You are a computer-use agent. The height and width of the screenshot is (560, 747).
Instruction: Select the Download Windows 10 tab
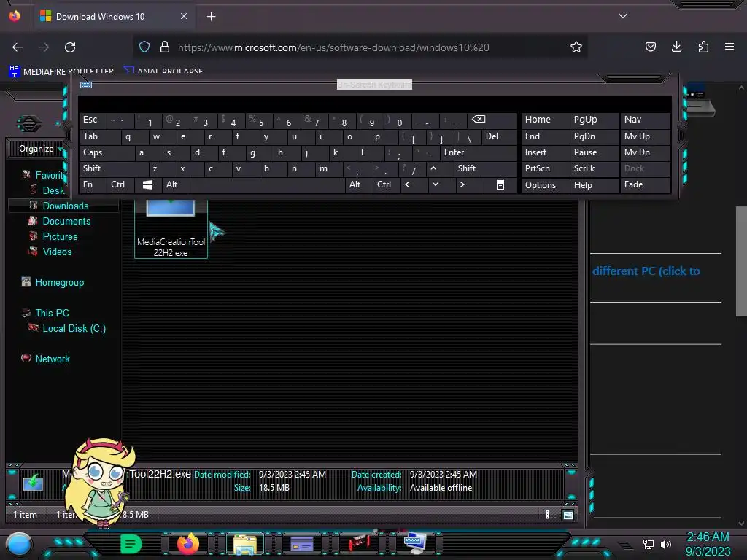tap(113, 16)
